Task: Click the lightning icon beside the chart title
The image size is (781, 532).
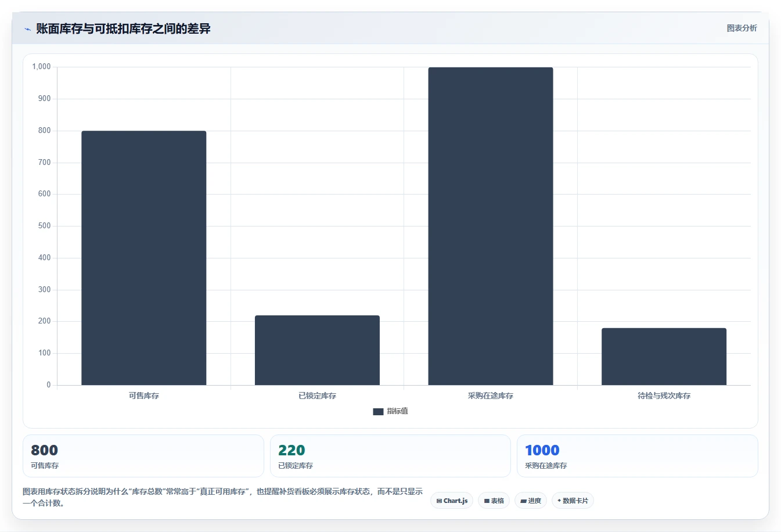Action: click(x=27, y=29)
